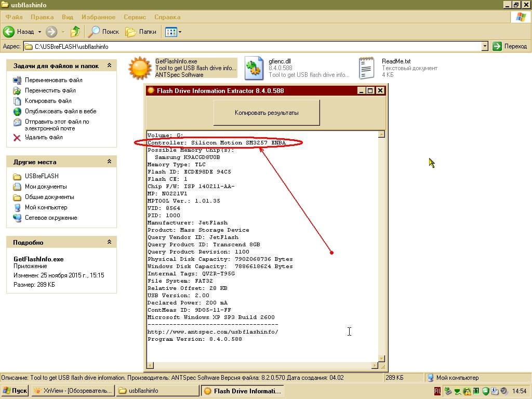Click the Samsung K9ACGD8U0B memory chip line
This screenshot has height=399, width=532.
click(187, 157)
